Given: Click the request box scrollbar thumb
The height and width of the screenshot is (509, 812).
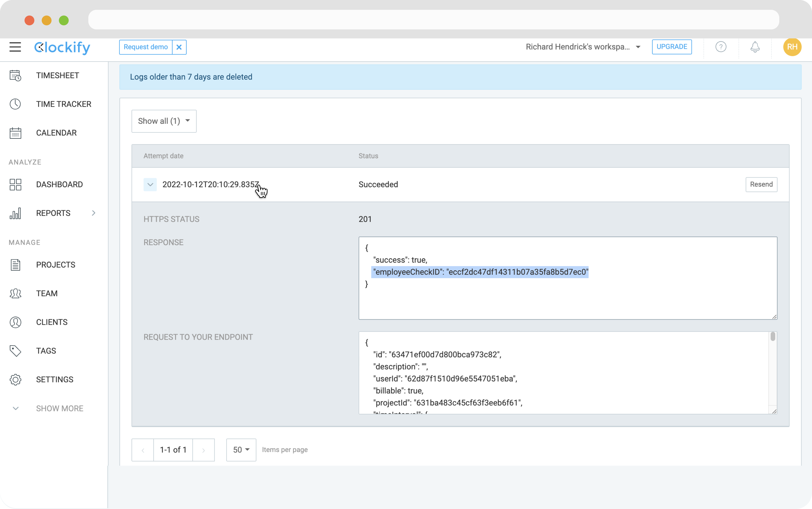Looking at the screenshot, I should 773,336.
